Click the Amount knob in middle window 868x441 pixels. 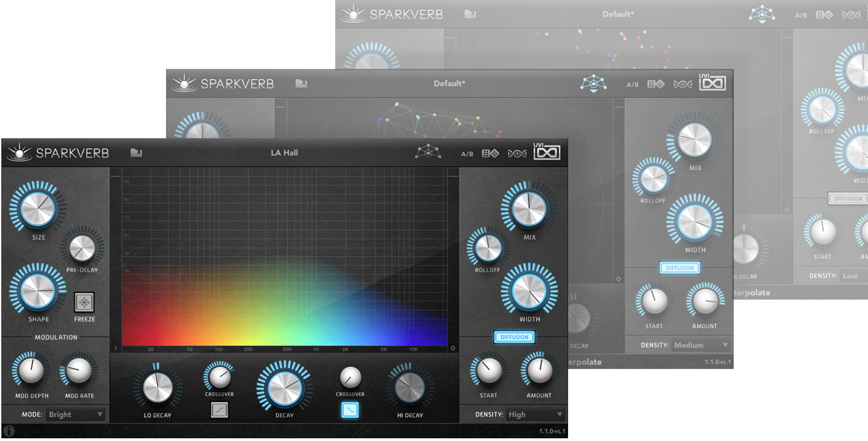click(x=705, y=301)
